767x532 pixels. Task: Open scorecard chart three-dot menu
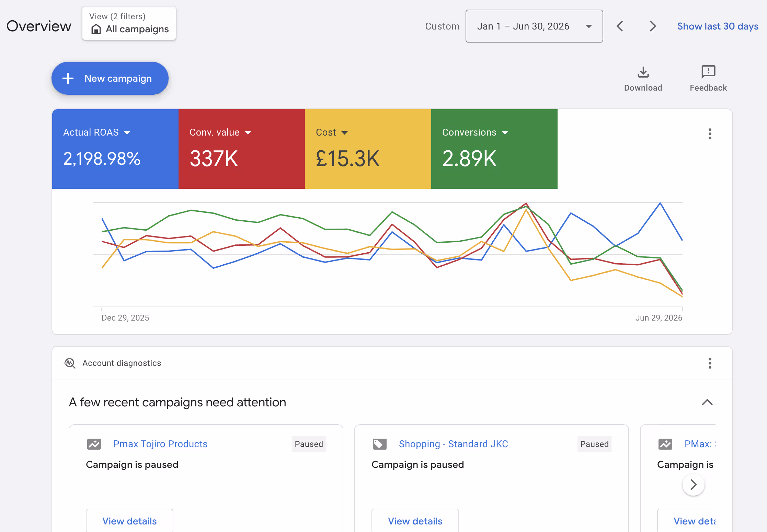pyautogui.click(x=710, y=134)
